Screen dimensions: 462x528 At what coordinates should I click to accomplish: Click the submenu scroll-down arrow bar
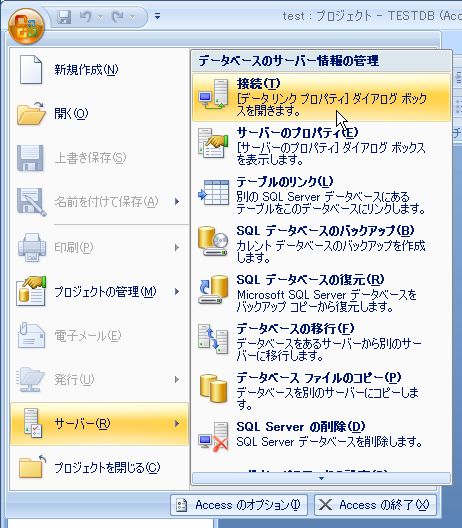(321, 478)
